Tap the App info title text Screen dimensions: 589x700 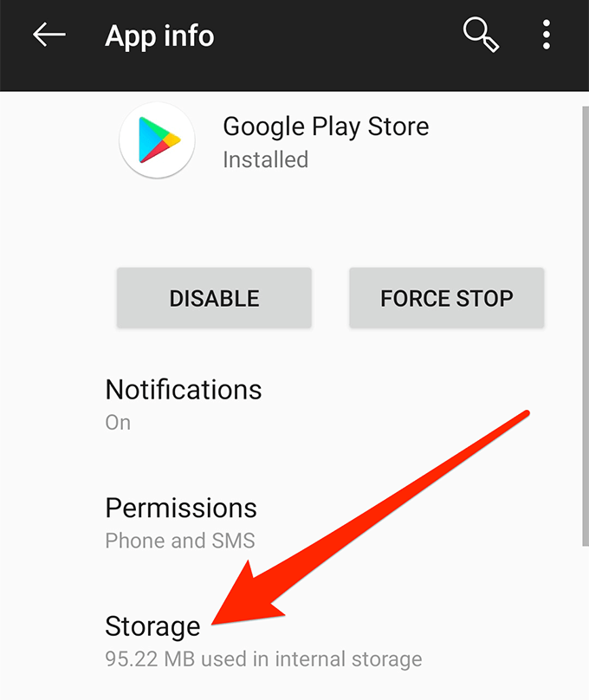(x=159, y=36)
